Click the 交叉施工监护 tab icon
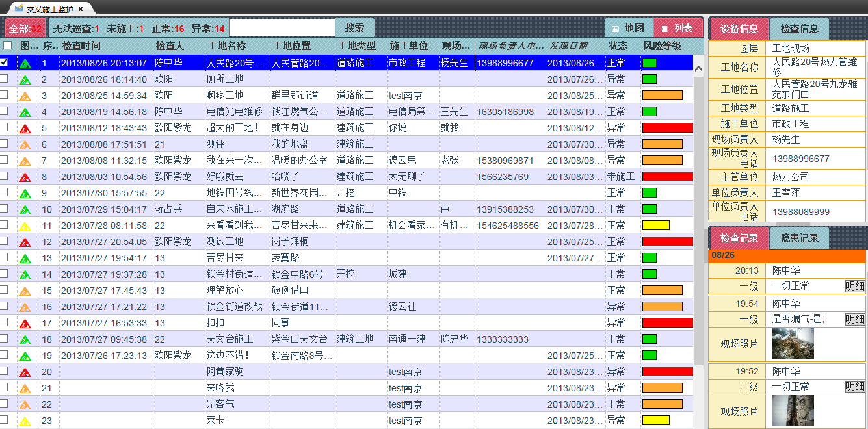Image resolution: width=868 pixels, height=429 pixels. [18, 8]
